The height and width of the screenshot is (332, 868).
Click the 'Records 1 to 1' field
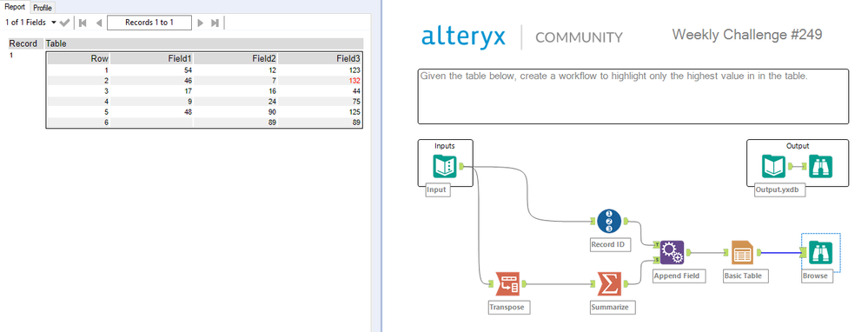tap(149, 23)
